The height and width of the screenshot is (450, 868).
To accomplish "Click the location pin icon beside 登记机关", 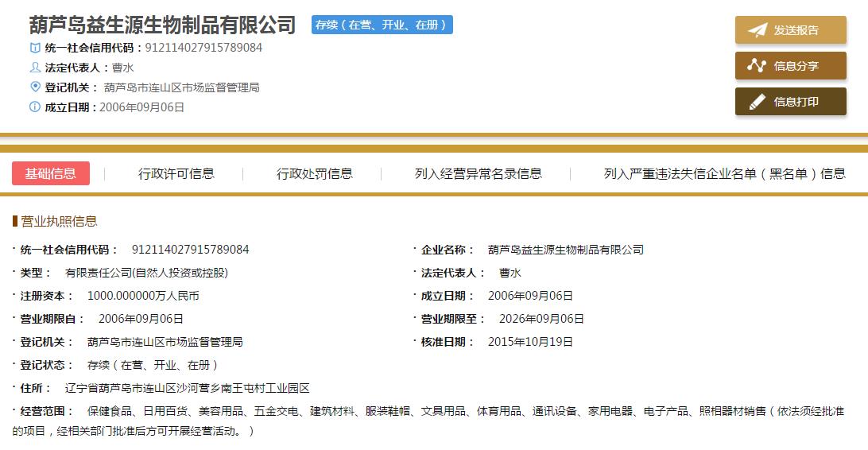I will (35, 87).
